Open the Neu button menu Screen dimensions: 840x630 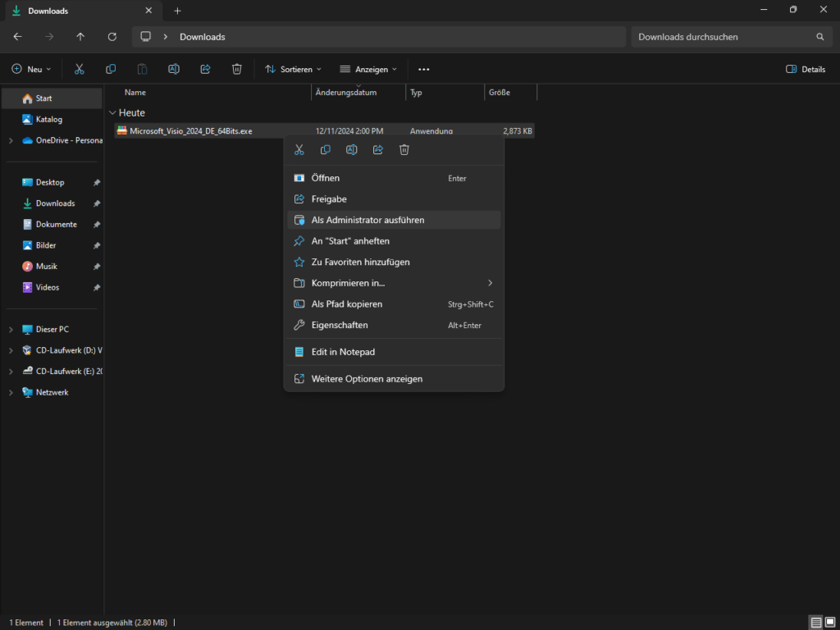[x=31, y=69]
